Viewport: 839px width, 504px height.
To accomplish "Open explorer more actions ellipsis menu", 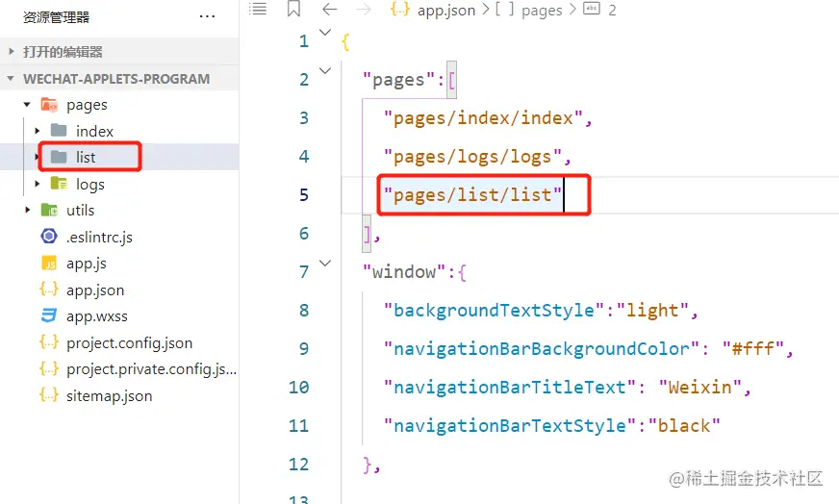I will pyautogui.click(x=207, y=16).
